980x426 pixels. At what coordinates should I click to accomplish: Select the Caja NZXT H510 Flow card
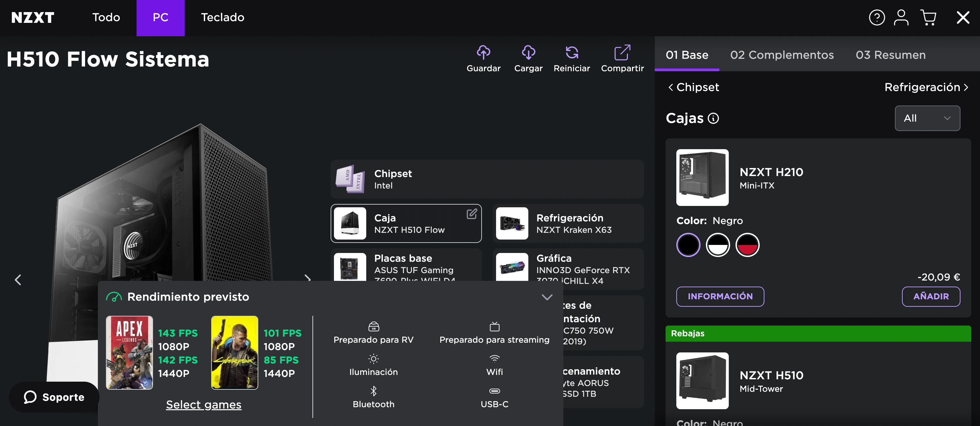coord(406,223)
